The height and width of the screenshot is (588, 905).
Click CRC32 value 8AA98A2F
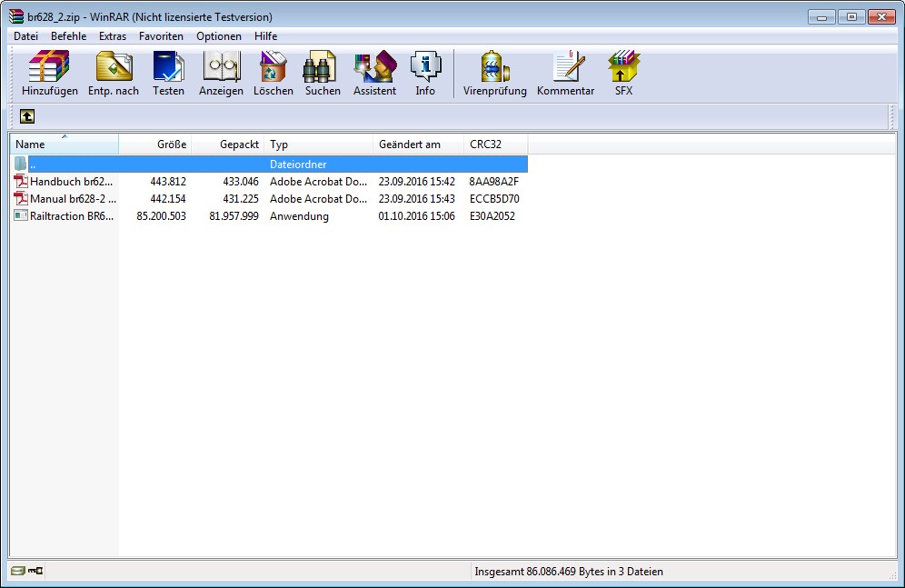(x=494, y=181)
